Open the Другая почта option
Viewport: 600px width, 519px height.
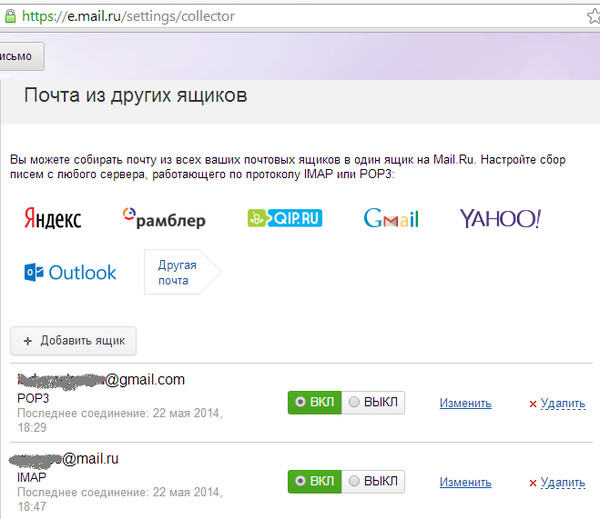[x=183, y=272]
